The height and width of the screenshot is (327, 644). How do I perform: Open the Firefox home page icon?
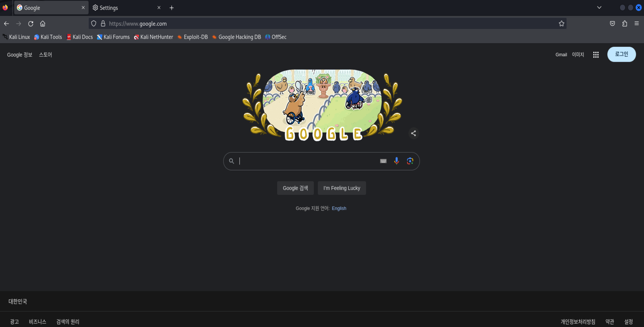pos(43,24)
